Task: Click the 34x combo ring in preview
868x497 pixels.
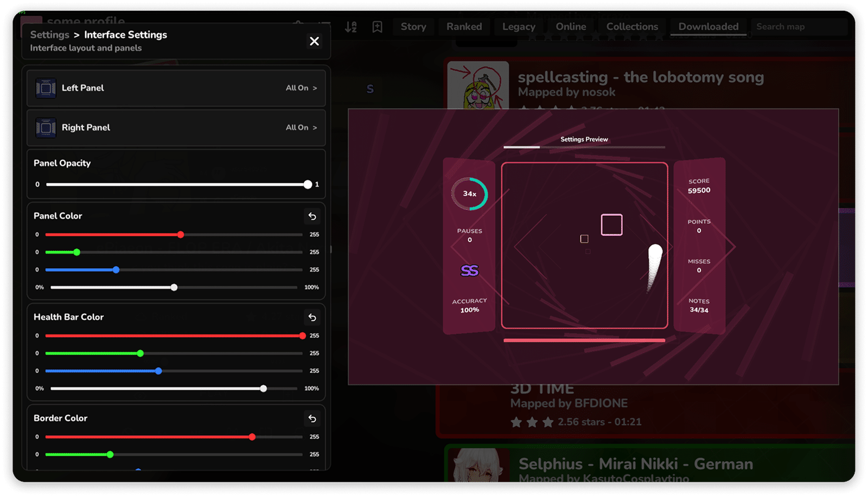Action: [470, 194]
